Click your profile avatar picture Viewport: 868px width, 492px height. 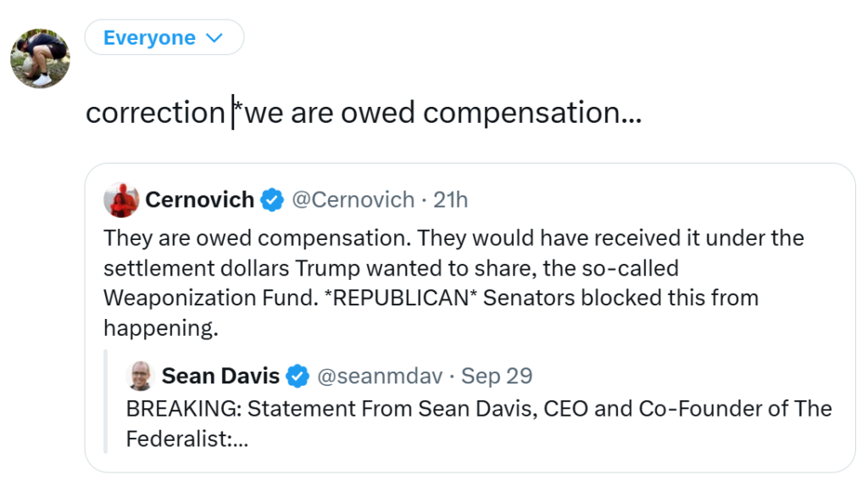[41, 59]
